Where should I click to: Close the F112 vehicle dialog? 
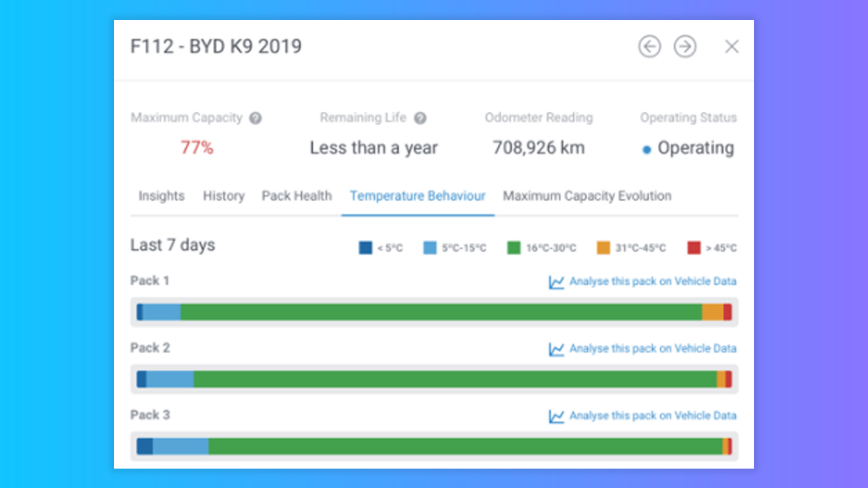[x=732, y=47]
